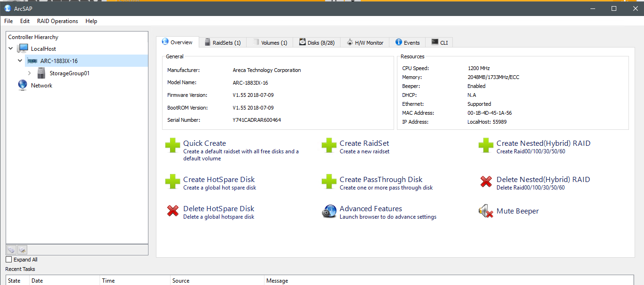Click the Create PassThrough Disk plus icon
This screenshot has width=644, height=285.
coord(329,182)
